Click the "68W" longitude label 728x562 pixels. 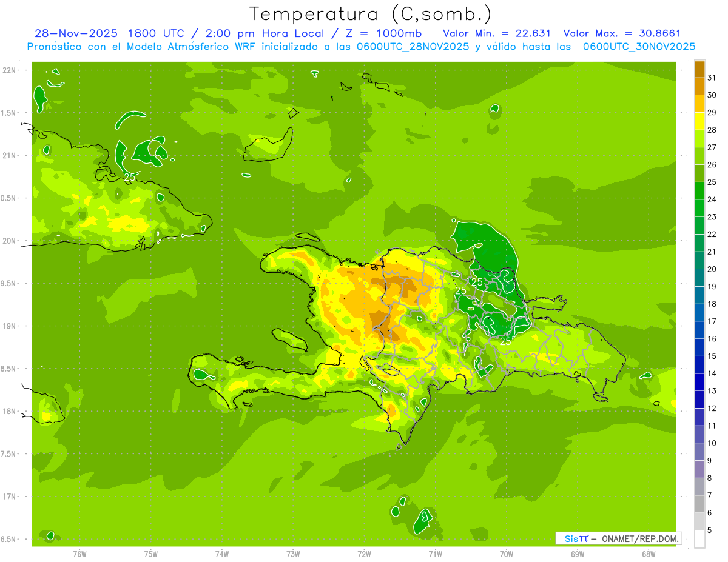tap(649, 554)
